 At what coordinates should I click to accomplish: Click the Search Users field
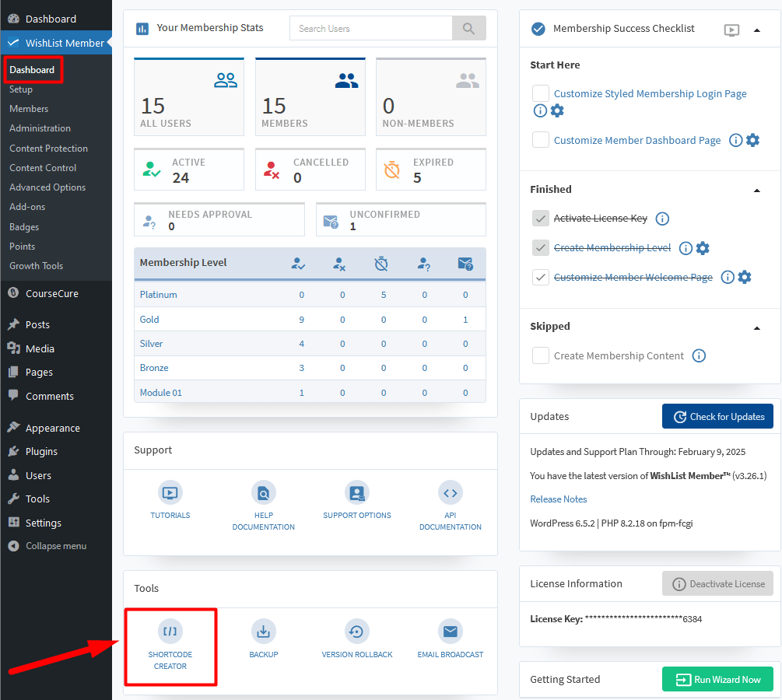pos(371,29)
